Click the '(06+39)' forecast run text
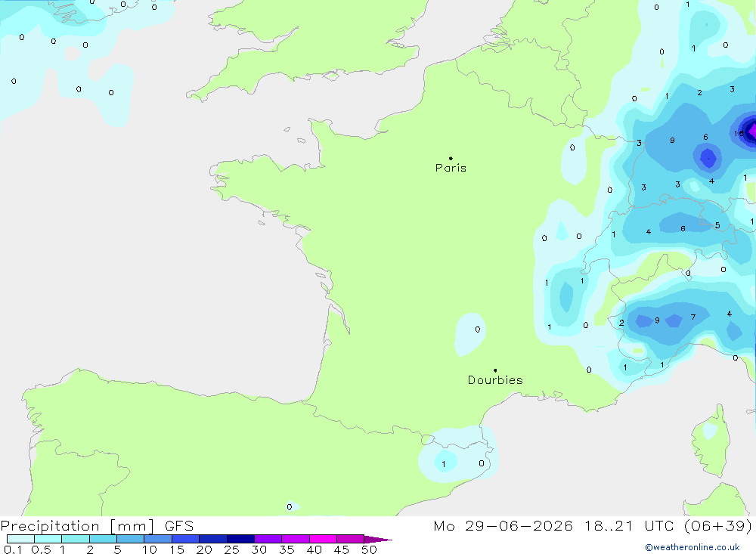 click(718, 526)
